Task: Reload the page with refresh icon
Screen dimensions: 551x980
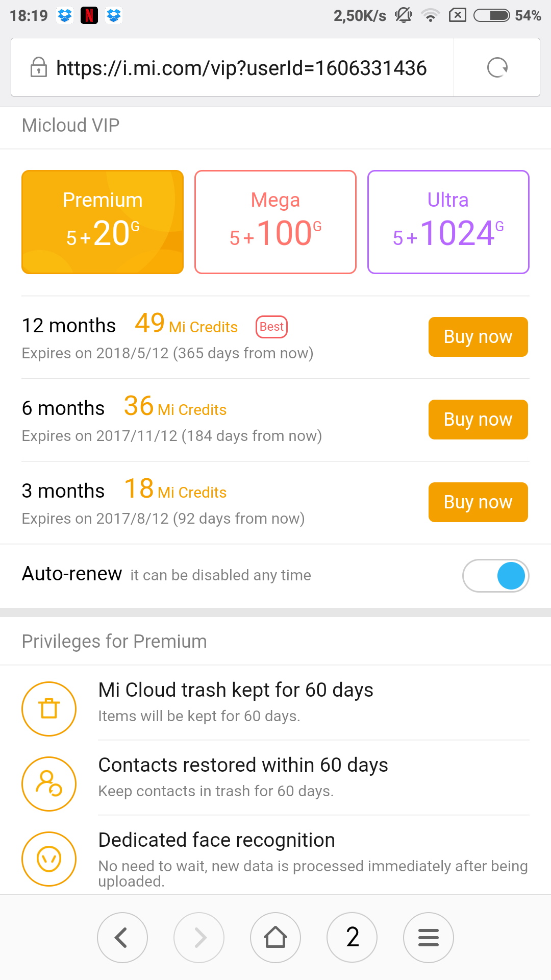Action: pyautogui.click(x=497, y=67)
